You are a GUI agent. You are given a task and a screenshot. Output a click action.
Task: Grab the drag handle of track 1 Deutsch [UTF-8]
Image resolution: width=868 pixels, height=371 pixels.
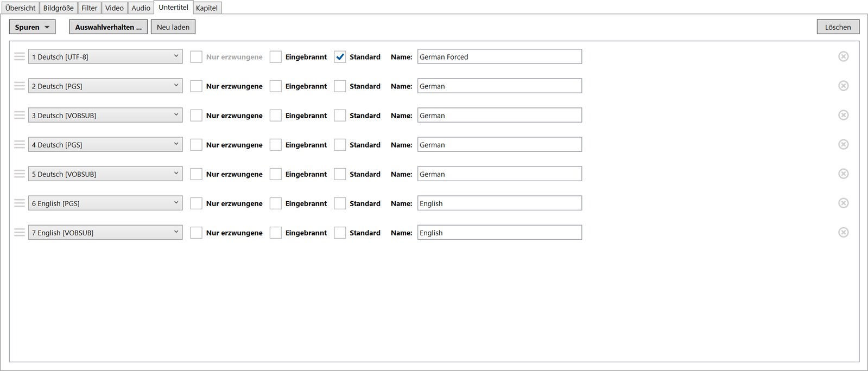(20, 56)
